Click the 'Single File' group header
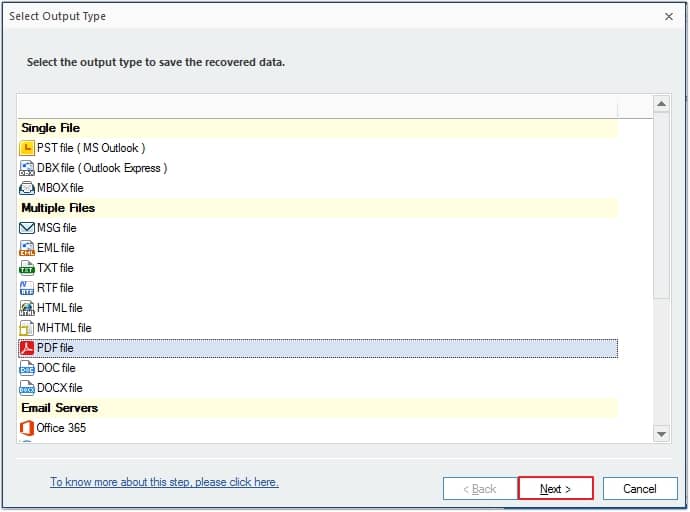 (x=318, y=128)
